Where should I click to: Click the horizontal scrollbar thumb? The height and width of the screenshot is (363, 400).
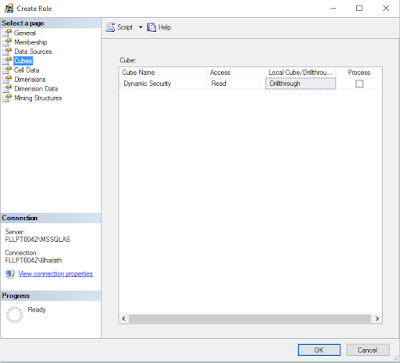point(250,319)
